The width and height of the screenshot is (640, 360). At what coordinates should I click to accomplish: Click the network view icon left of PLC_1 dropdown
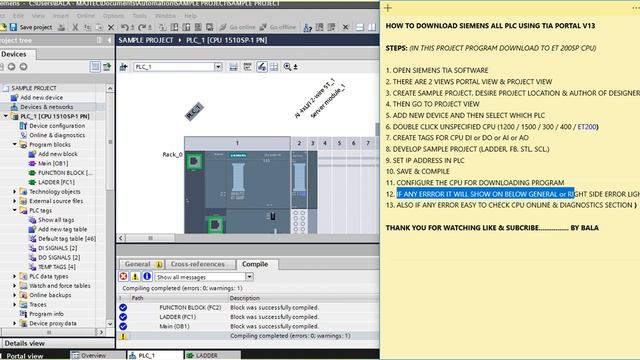click(x=124, y=67)
